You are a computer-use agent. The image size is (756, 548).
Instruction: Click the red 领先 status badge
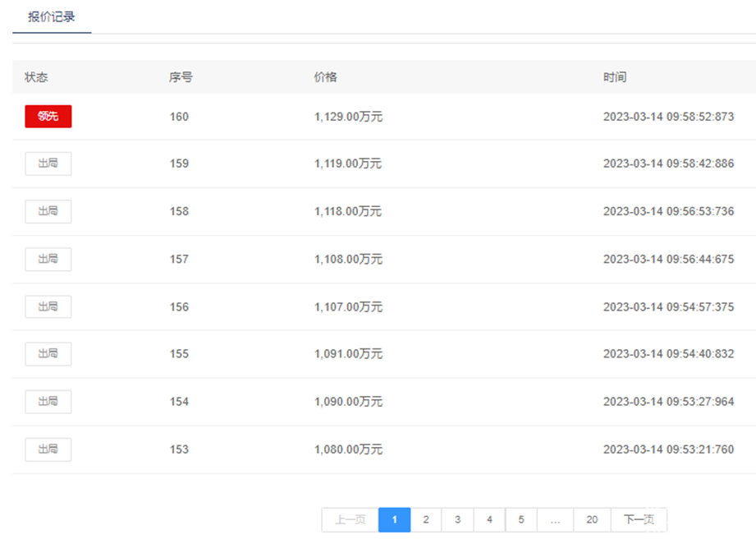pos(48,117)
